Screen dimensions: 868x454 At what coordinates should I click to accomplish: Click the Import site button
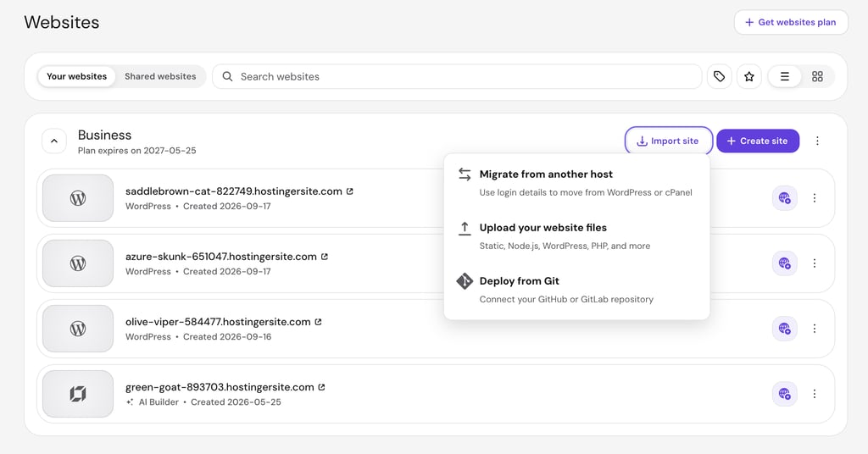tap(668, 141)
